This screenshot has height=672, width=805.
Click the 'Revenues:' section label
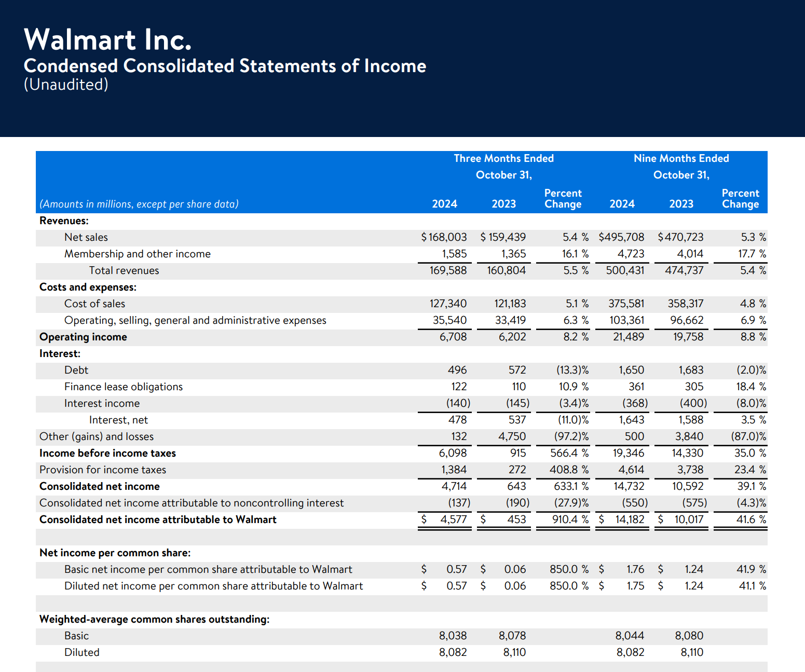click(x=64, y=221)
